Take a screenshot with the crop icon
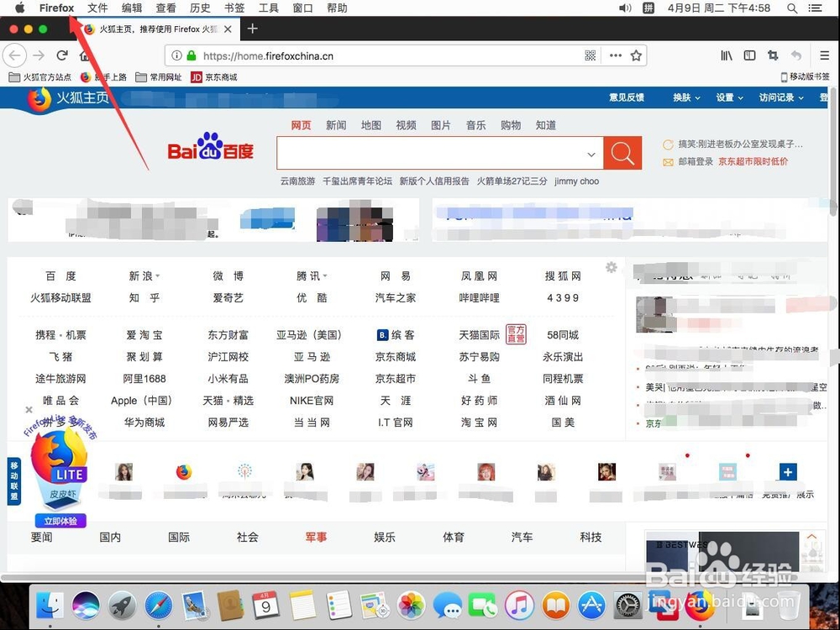This screenshot has height=630, width=840. coord(773,55)
